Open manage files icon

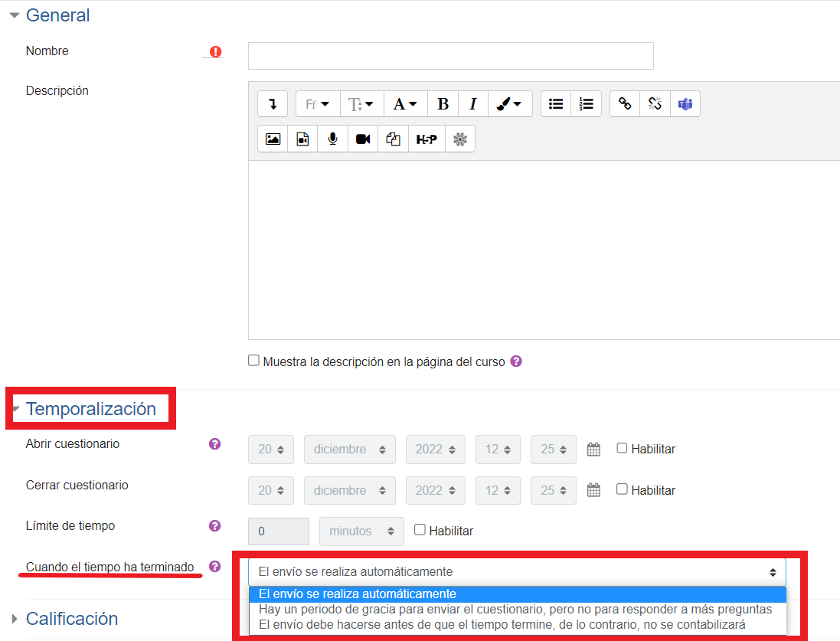[394, 139]
